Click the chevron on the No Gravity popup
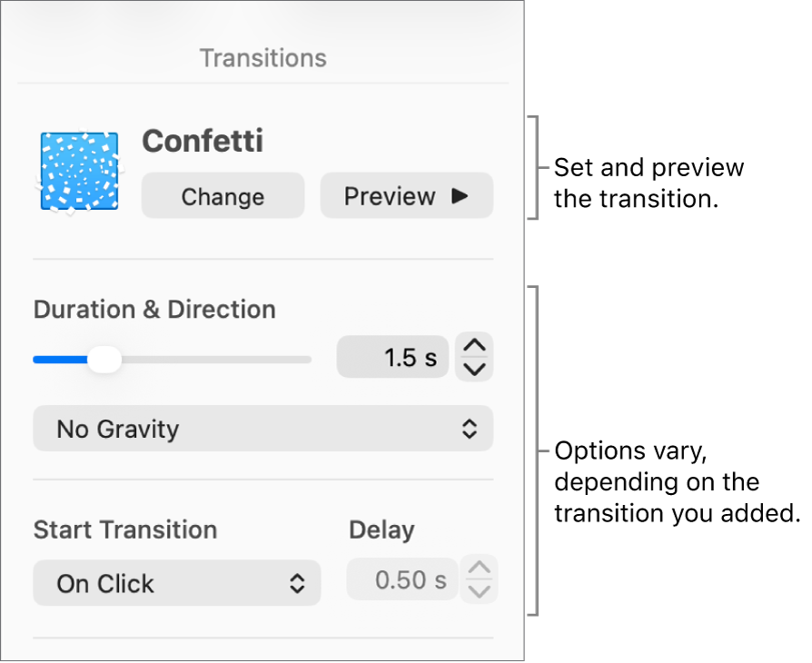The width and height of the screenshot is (812, 663). 471,429
